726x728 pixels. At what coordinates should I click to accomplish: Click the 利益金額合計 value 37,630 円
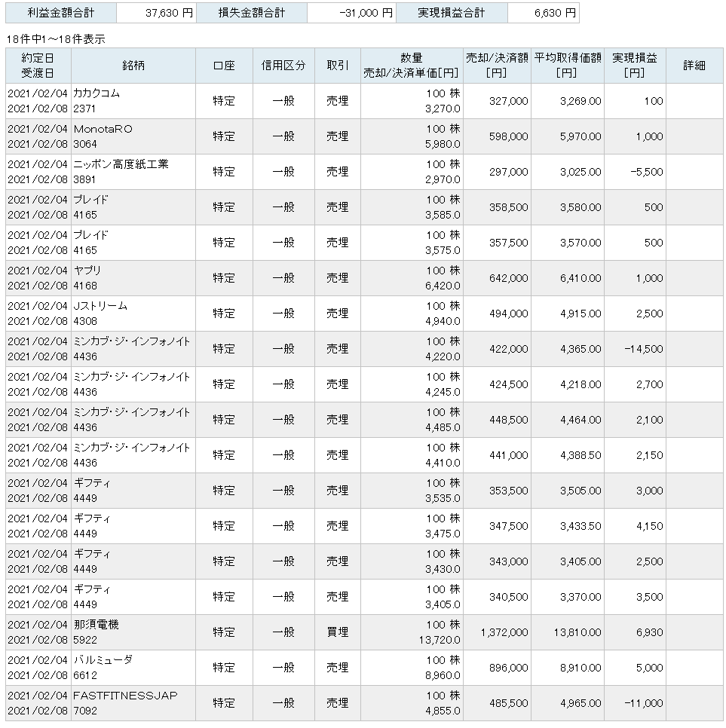point(169,13)
